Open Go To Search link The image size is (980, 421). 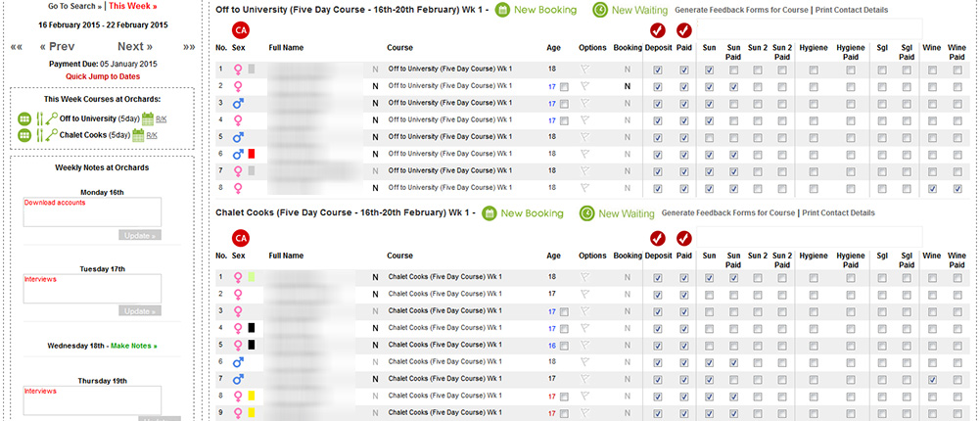pyautogui.click(x=75, y=6)
